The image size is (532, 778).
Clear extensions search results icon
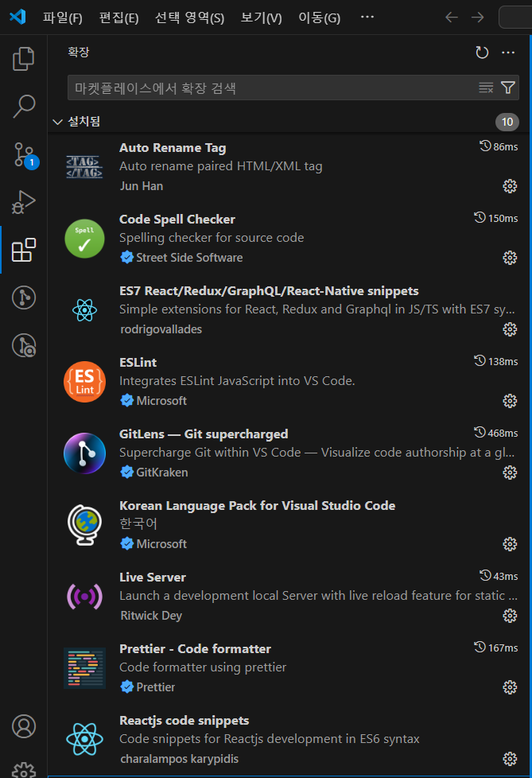486,88
